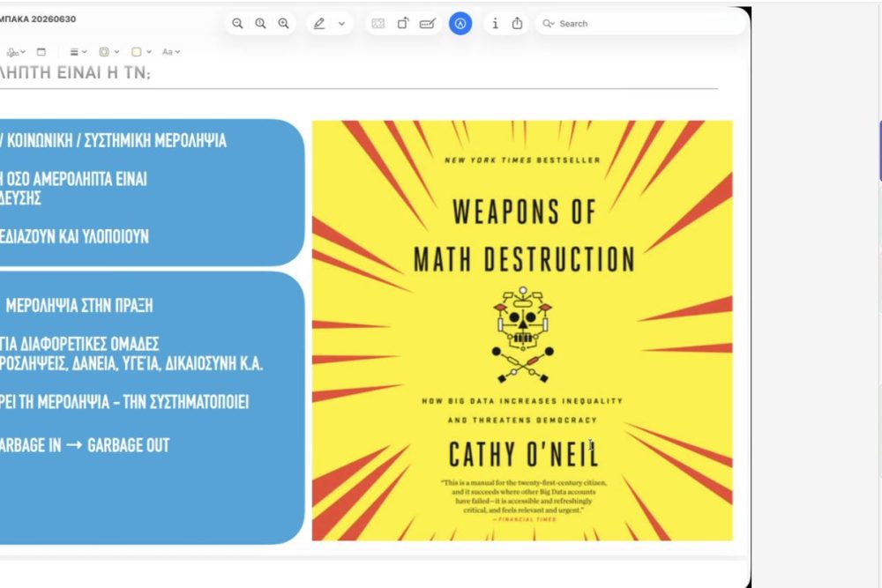Click 'ΤΗΝ ΣΥΣΤΗΜΑΤΟΠΟΙΕΙ' text line
882x588 pixels.
coord(185,402)
